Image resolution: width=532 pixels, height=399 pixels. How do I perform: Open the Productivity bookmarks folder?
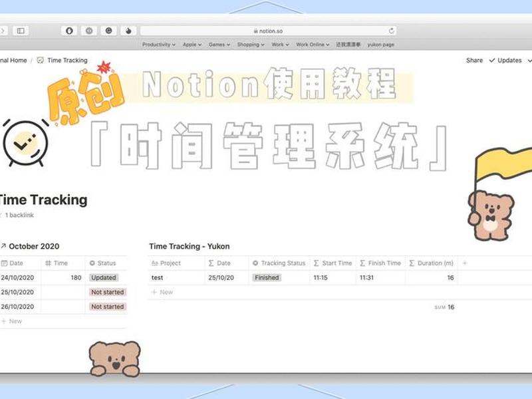coord(159,45)
